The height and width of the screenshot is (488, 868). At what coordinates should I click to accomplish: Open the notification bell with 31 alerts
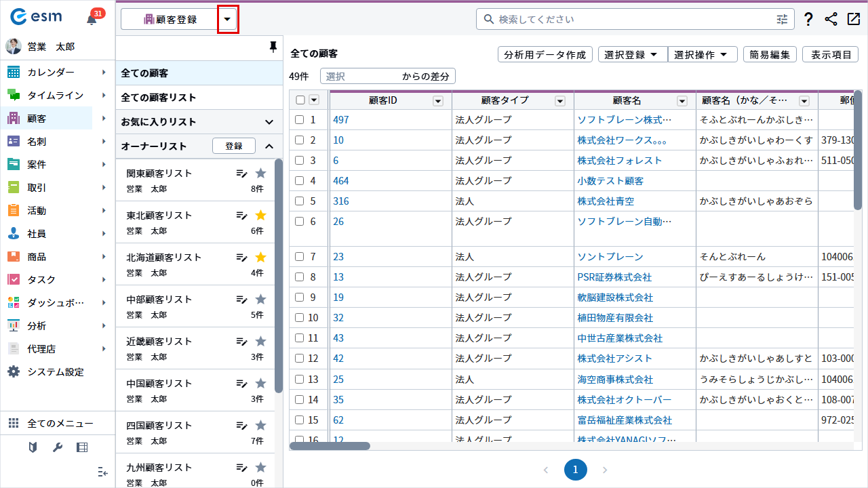[92, 19]
